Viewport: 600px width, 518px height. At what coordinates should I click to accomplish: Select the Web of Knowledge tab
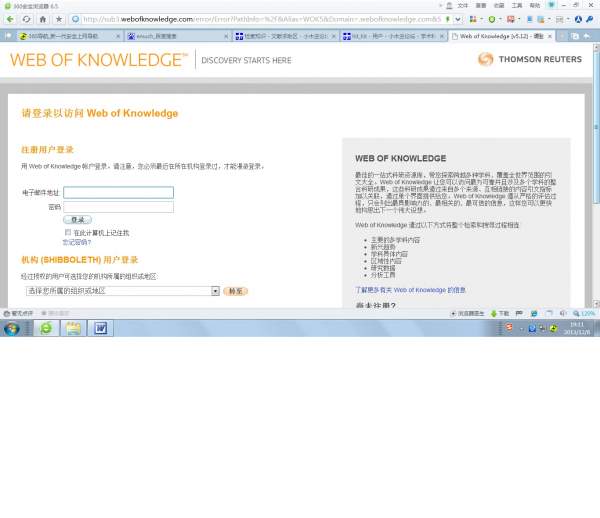[502, 36]
